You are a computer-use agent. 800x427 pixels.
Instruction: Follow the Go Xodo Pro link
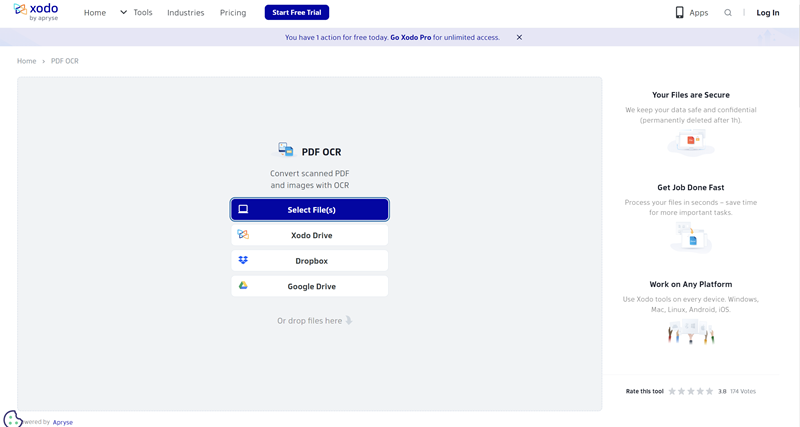tap(411, 37)
